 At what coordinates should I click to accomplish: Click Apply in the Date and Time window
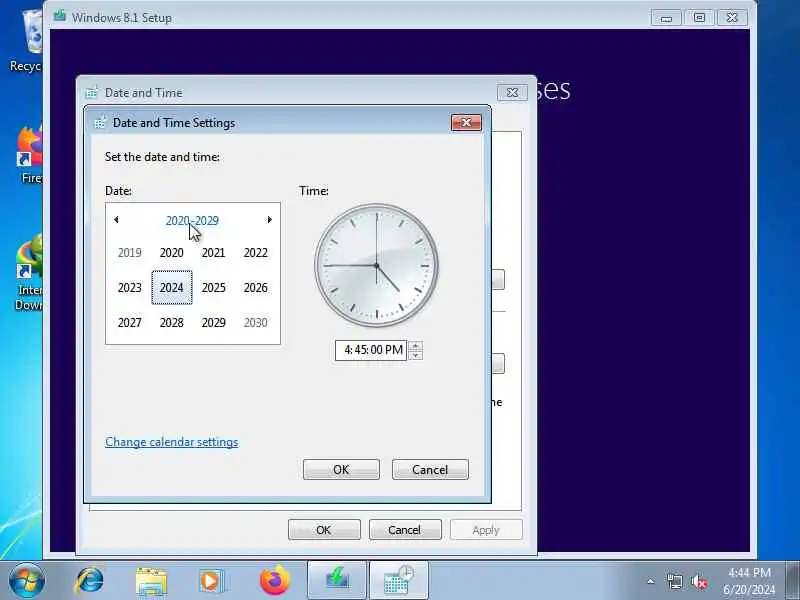point(486,530)
